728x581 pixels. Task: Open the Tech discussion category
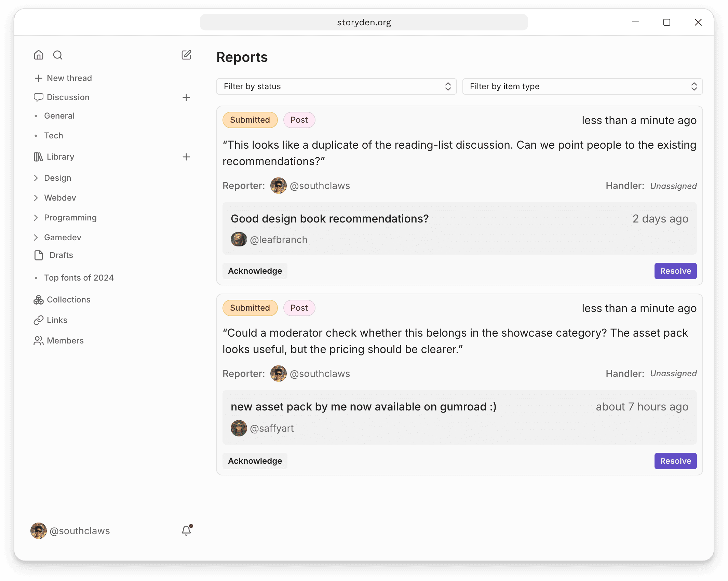coord(54,136)
